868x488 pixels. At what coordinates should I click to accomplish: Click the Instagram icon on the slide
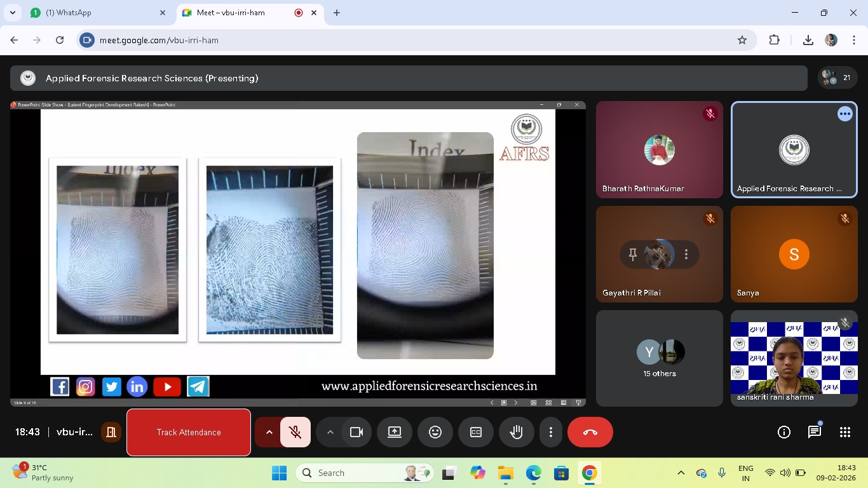(x=85, y=386)
